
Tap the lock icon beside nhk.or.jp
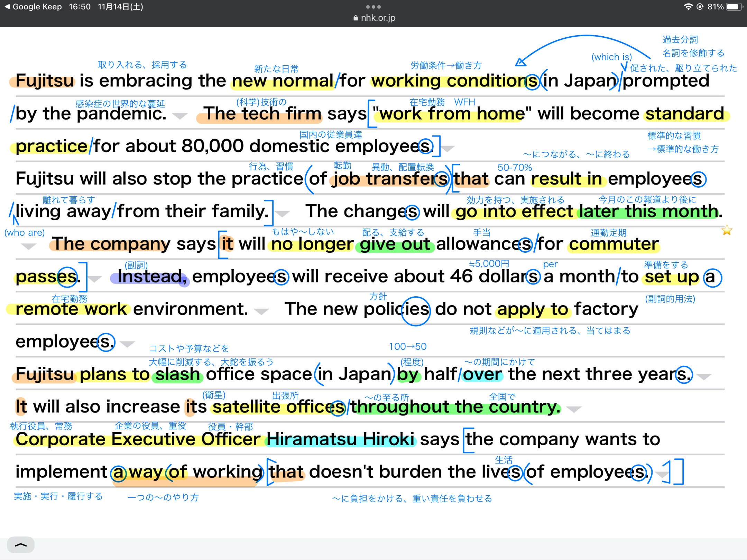tap(356, 18)
